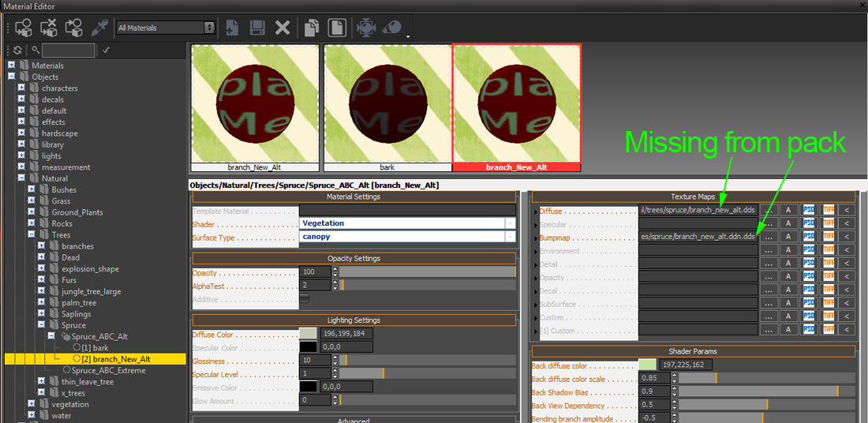Click the Specular Level slider
Screen dimensions: 868x423
pos(428,373)
